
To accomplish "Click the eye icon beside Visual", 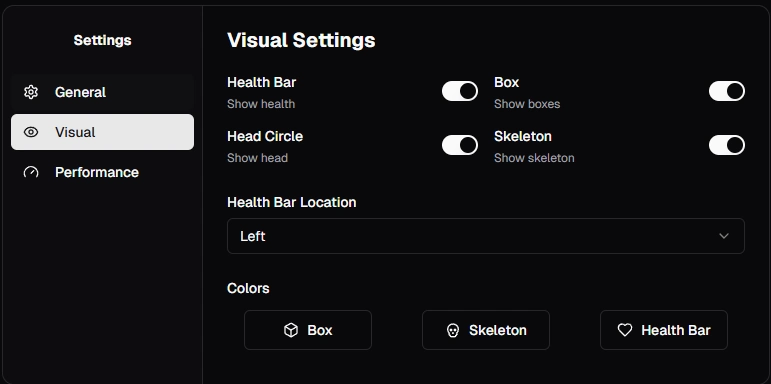I will tap(31, 132).
